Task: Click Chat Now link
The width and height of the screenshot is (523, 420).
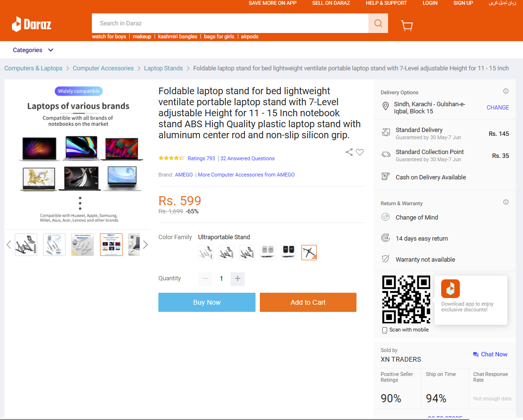Action: pos(494,354)
